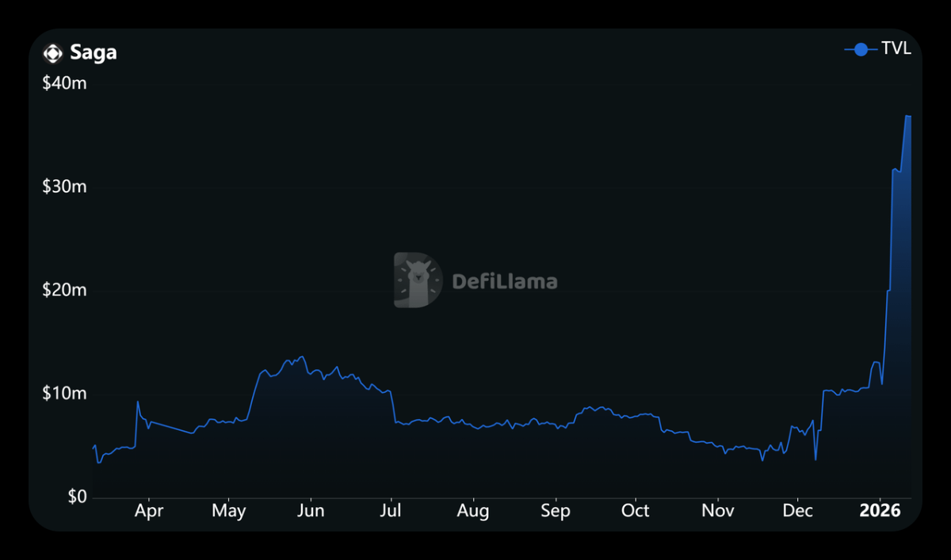951x560 pixels.
Task: Click the Apr date label
Action: tap(149, 511)
